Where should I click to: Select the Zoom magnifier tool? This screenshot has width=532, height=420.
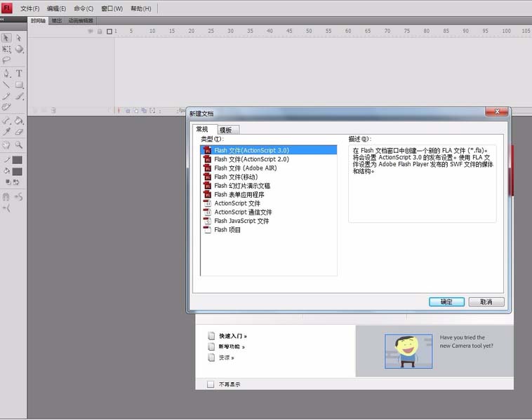coord(19,145)
